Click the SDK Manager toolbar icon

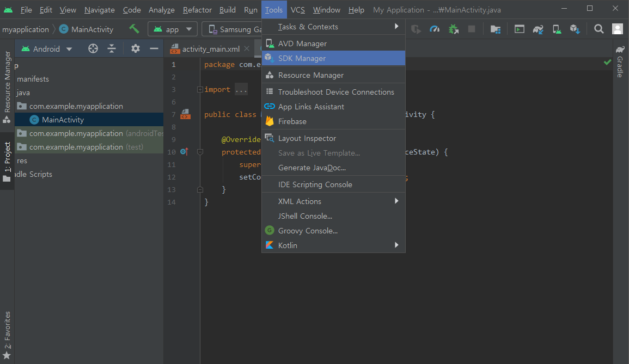[575, 29]
